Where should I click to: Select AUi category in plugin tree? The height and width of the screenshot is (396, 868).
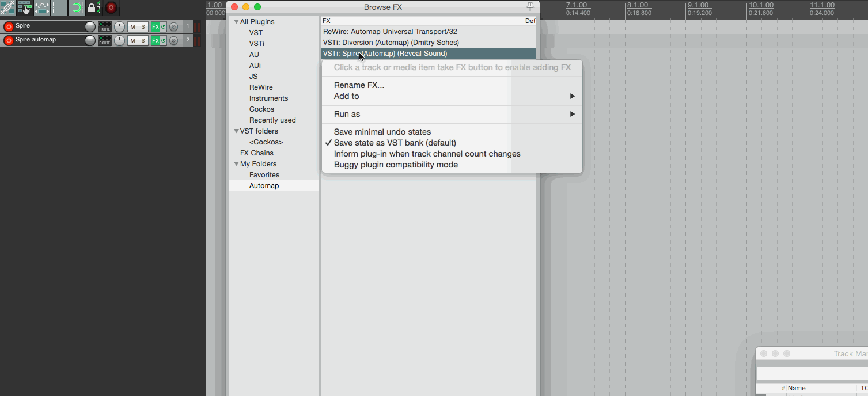tap(255, 66)
